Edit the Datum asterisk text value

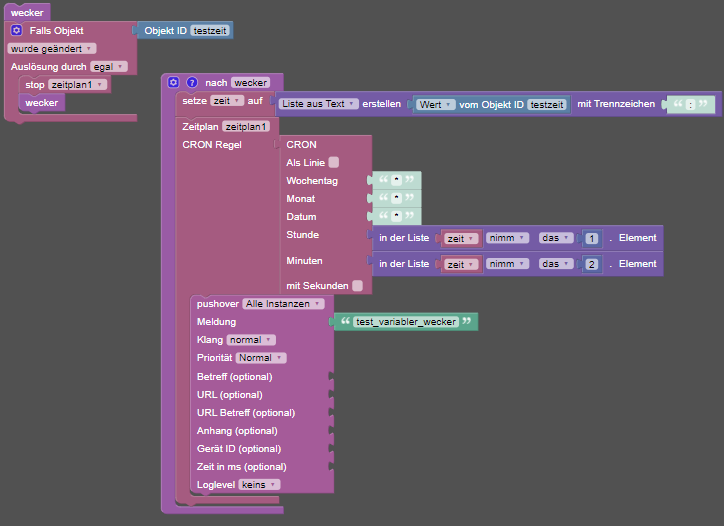pos(396,216)
